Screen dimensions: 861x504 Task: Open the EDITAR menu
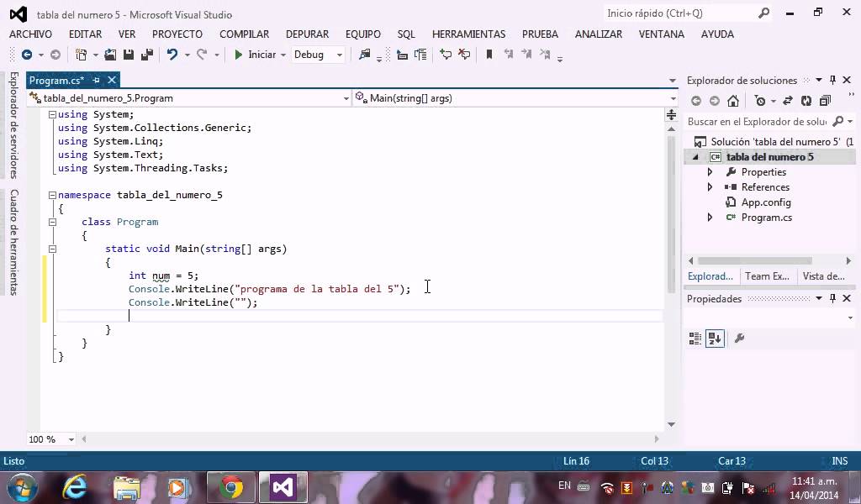click(85, 34)
